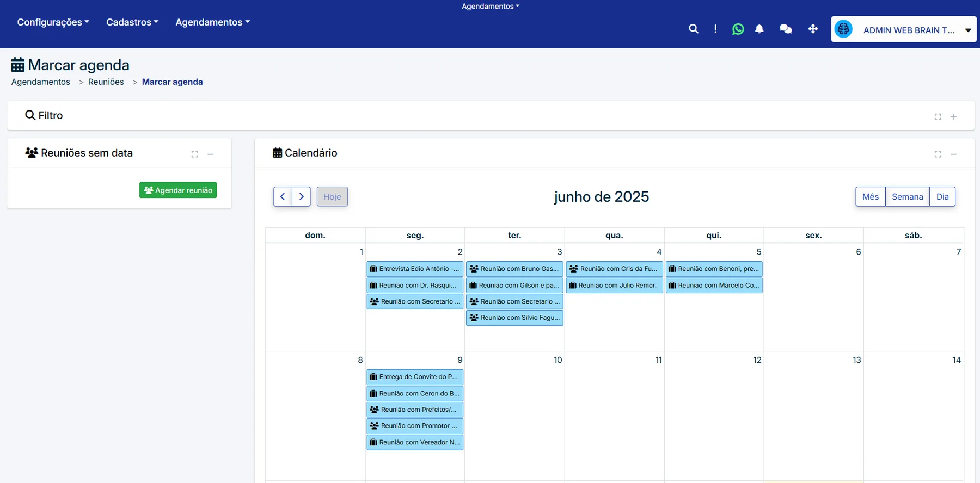Click the four-arrows move icon in header
980x483 pixels.
813,29
